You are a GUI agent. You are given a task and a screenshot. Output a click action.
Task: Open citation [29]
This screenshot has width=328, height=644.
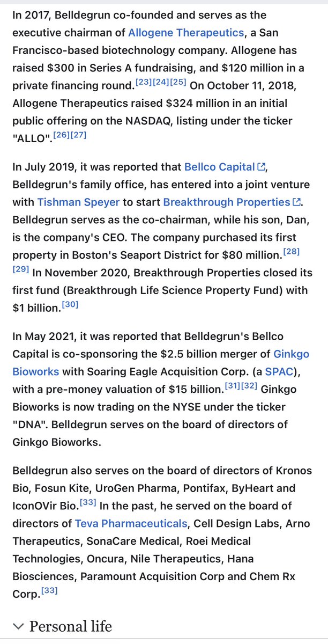[21, 269]
